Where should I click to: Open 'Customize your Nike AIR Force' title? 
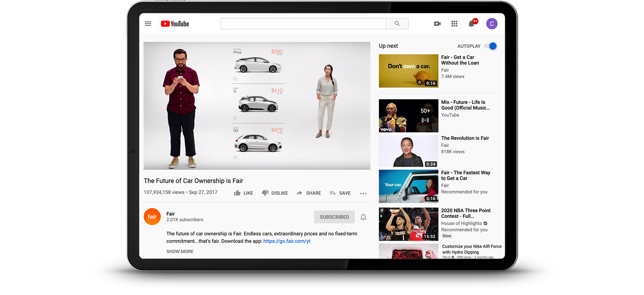tap(472, 249)
